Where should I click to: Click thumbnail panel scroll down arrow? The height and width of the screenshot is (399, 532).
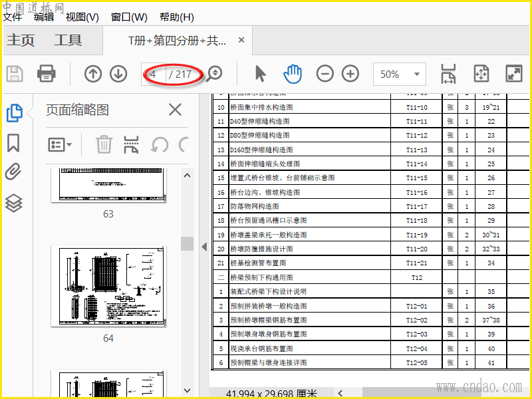pyautogui.click(x=187, y=390)
